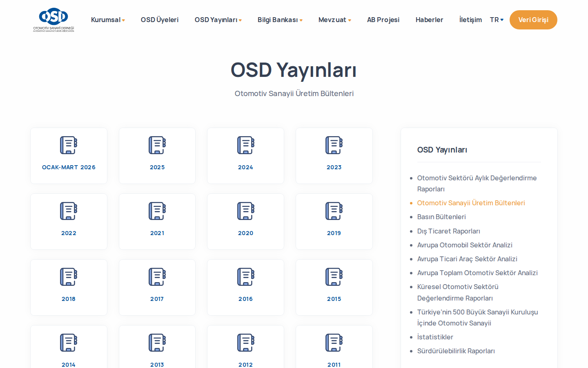This screenshot has height=368, width=588.
Task: Expand the Mevzuat dropdown menu
Action: (x=334, y=20)
